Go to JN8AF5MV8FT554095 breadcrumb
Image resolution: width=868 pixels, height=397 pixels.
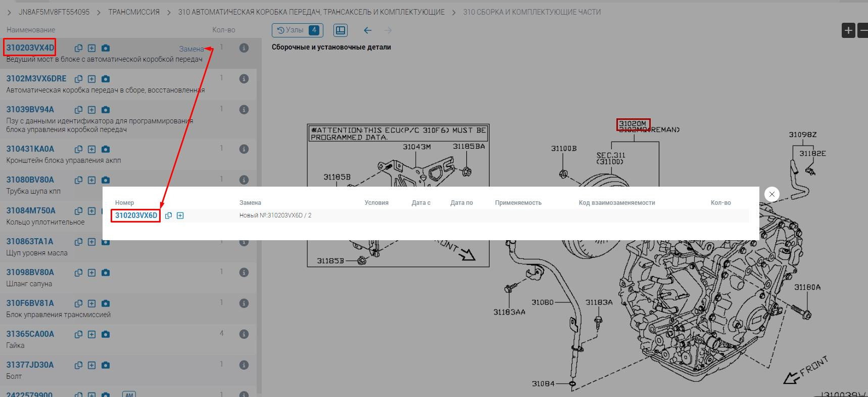click(54, 12)
